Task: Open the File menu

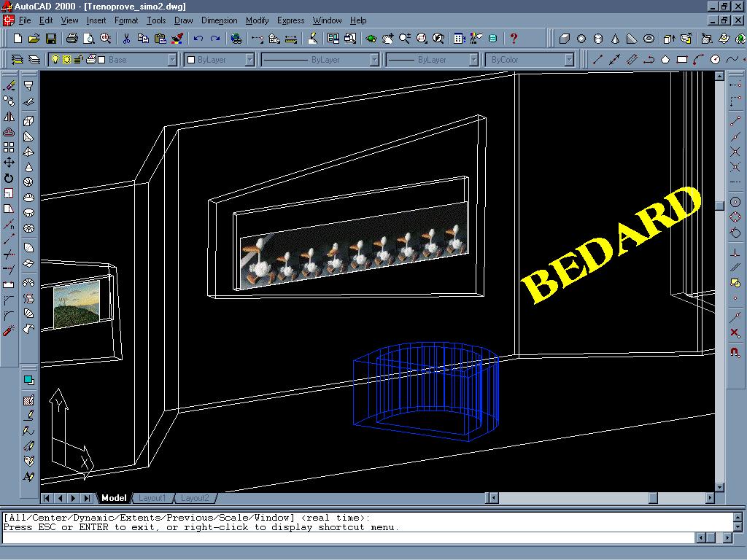Action: tap(24, 20)
